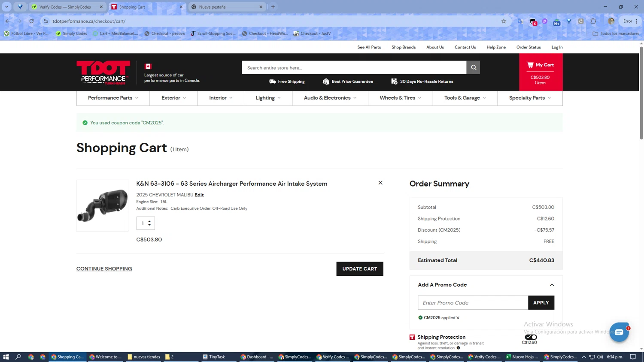Open K&N 63-3106 product title link
Viewport: 644px width, 362px height.
[x=232, y=184]
